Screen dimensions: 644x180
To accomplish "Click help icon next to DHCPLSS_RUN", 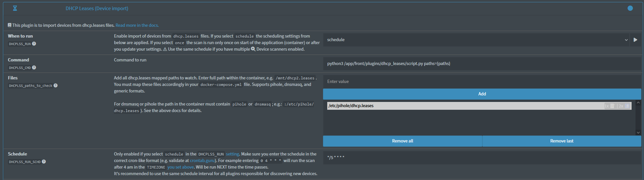I will (34, 44).
